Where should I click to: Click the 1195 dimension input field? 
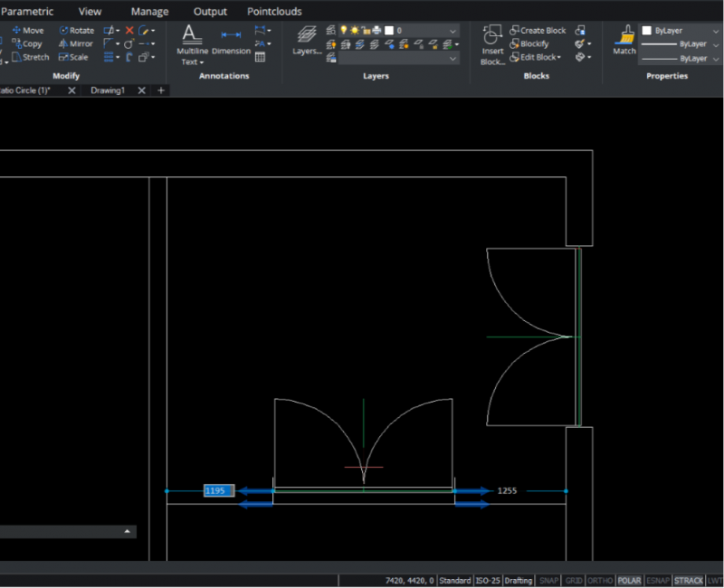click(218, 490)
